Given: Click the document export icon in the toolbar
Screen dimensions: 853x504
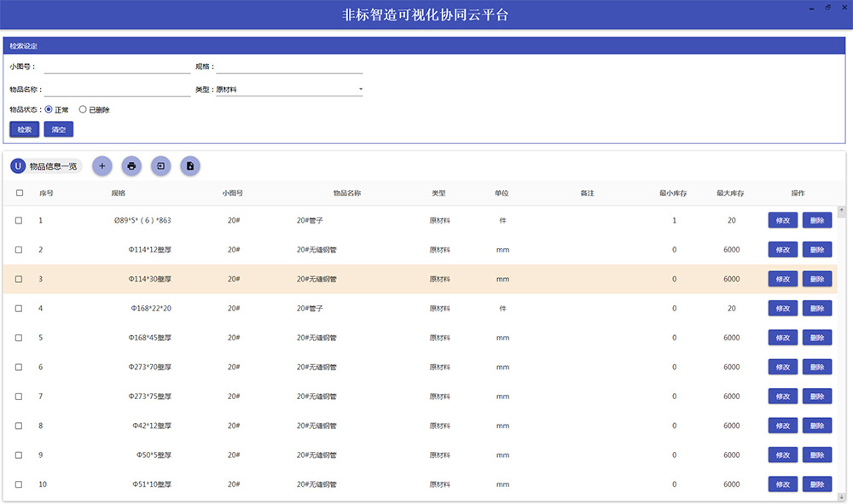Looking at the screenshot, I should (x=189, y=165).
